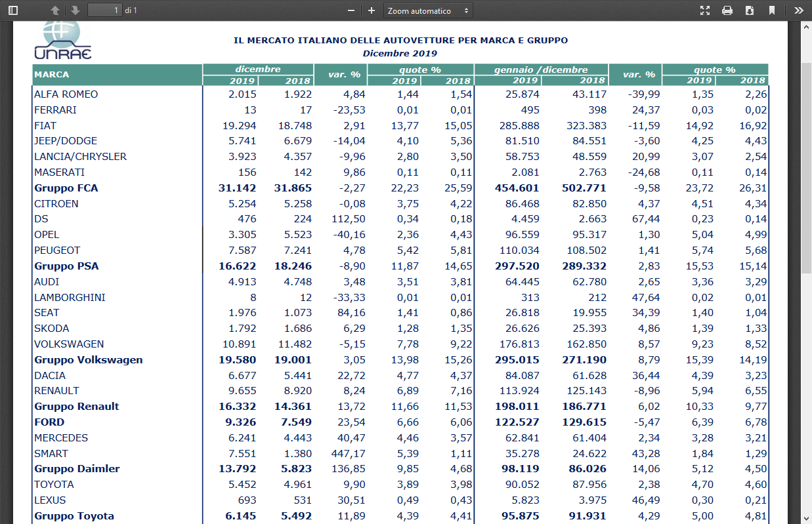
Task: Toggle the sidebar panel
Action: coord(13,10)
